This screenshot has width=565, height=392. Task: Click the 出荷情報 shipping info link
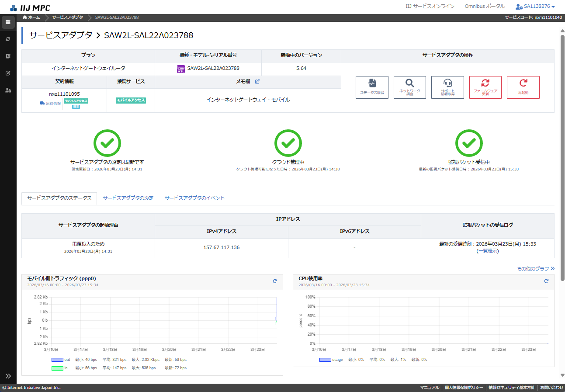[50, 104]
